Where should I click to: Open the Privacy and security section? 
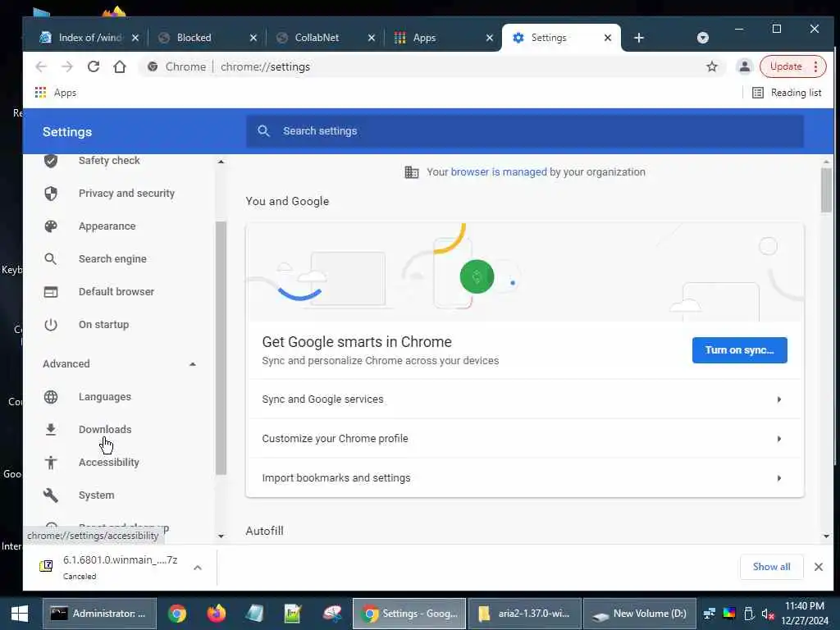click(126, 194)
